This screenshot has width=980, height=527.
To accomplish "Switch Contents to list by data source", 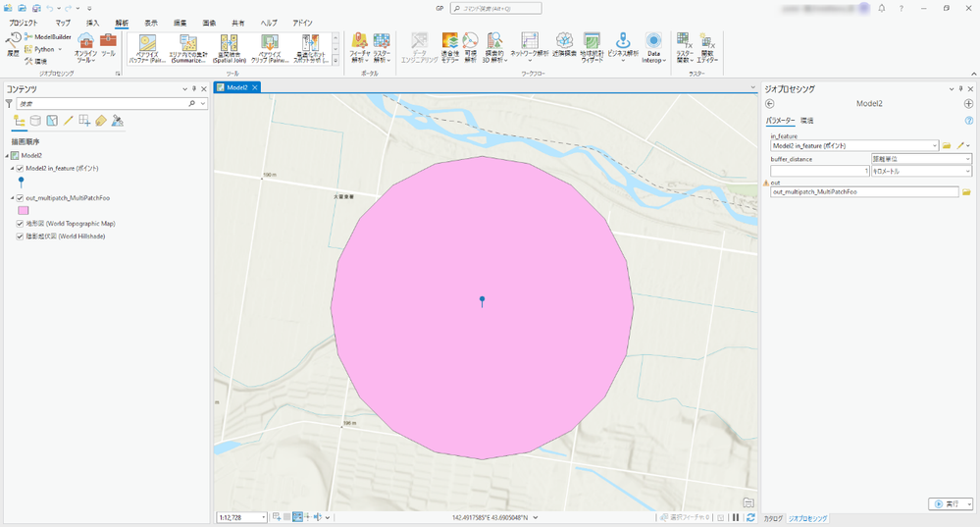I will point(35,121).
